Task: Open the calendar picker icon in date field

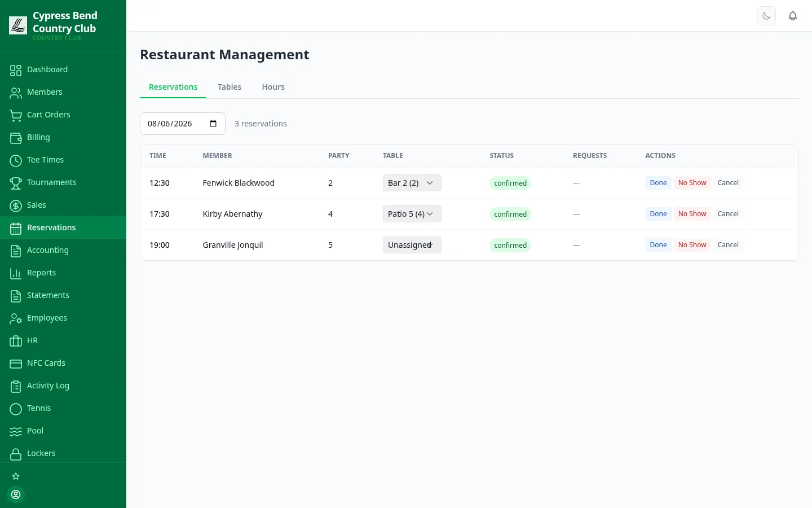Action: [x=213, y=124]
